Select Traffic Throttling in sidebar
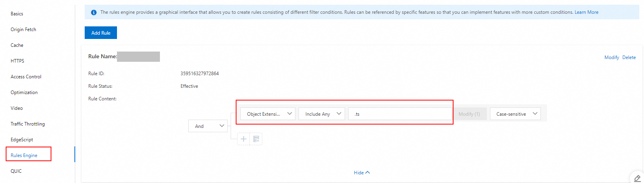This screenshot has height=183, width=644. tap(28, 124)
